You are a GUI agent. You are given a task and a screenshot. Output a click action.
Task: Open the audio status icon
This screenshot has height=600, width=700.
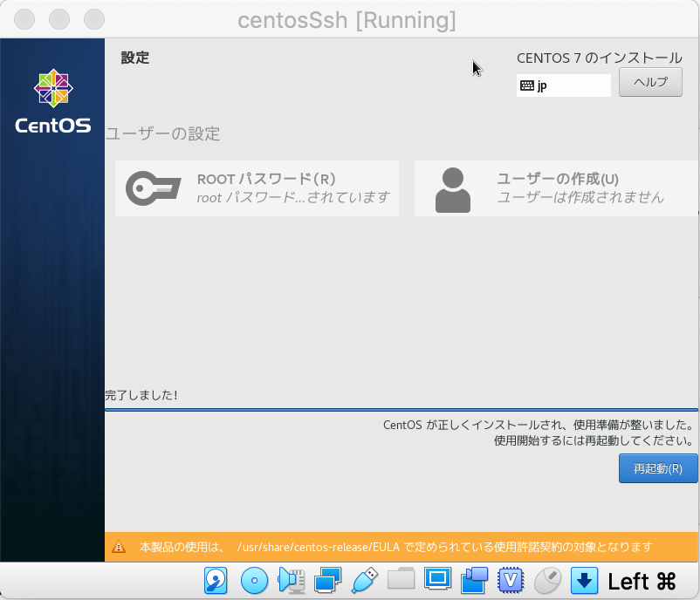[292, 580]
